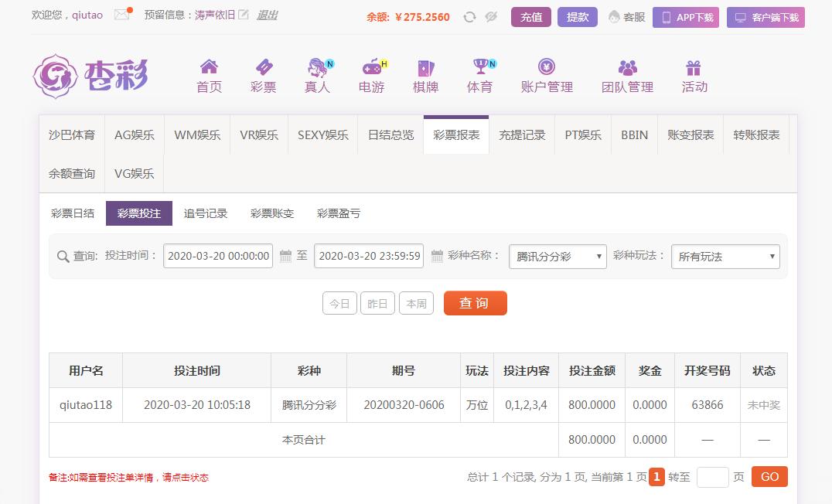Switch to 沙巴体育 tab
832x504 pixels.
[x=72, y=135]
